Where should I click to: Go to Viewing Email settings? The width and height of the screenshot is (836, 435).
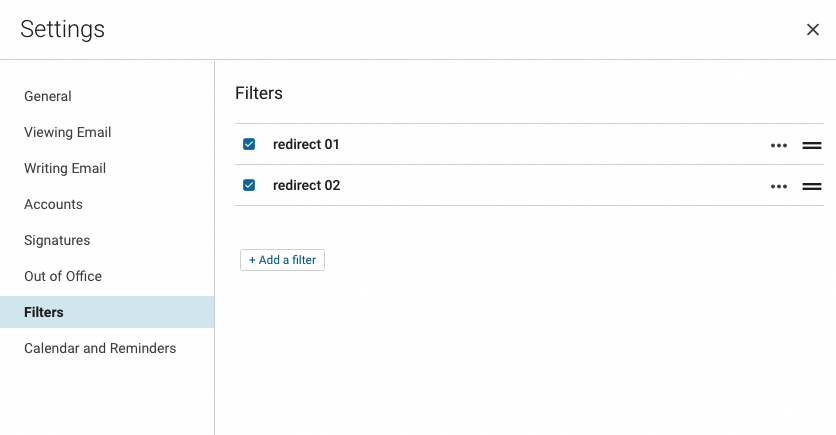[68, 132]
